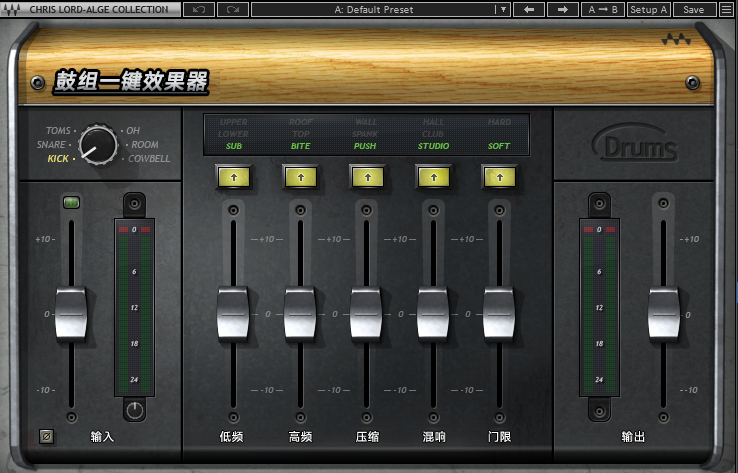Click the 输出 output label
This screenshot has height=473, width=738.
tap(633, 437)
